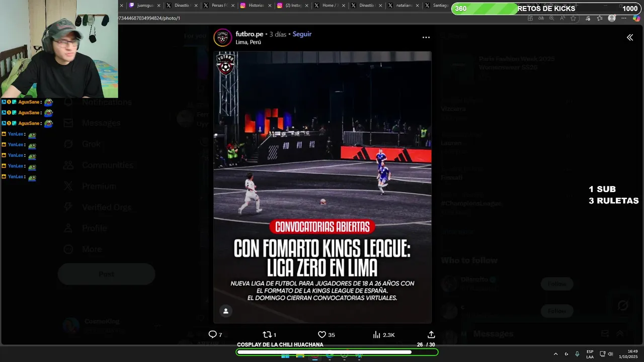Open the three-dot more options on the post
Viewport: 644px width, 362px height.
click(x=426, y=37)
